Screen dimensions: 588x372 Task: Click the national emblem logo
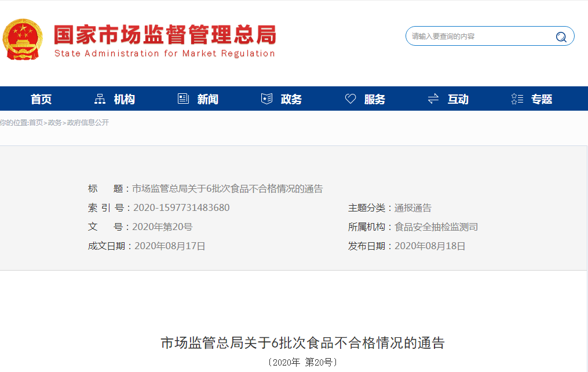[x=22, y=39]
